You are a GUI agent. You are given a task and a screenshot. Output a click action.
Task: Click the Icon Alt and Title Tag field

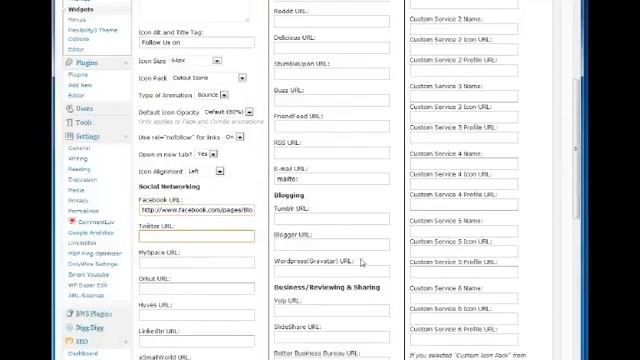(197, 42)
